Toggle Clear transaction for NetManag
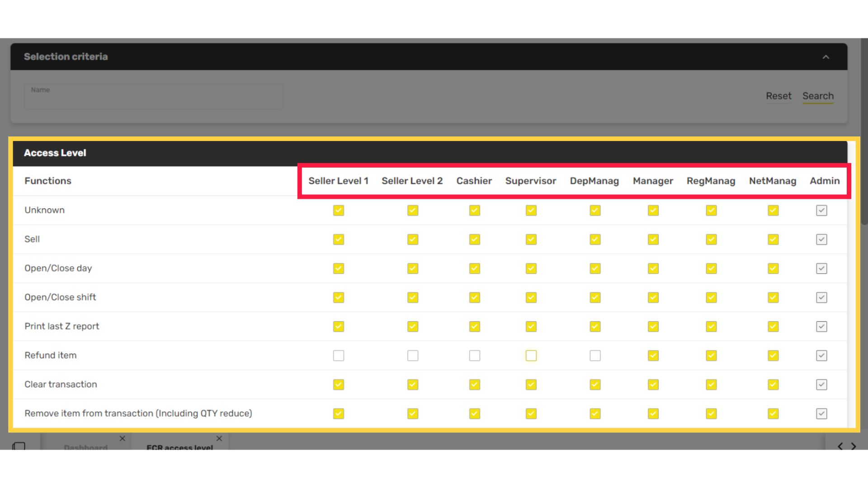The height and width of the screenshot is (488, 868). [x=773, y=385]
